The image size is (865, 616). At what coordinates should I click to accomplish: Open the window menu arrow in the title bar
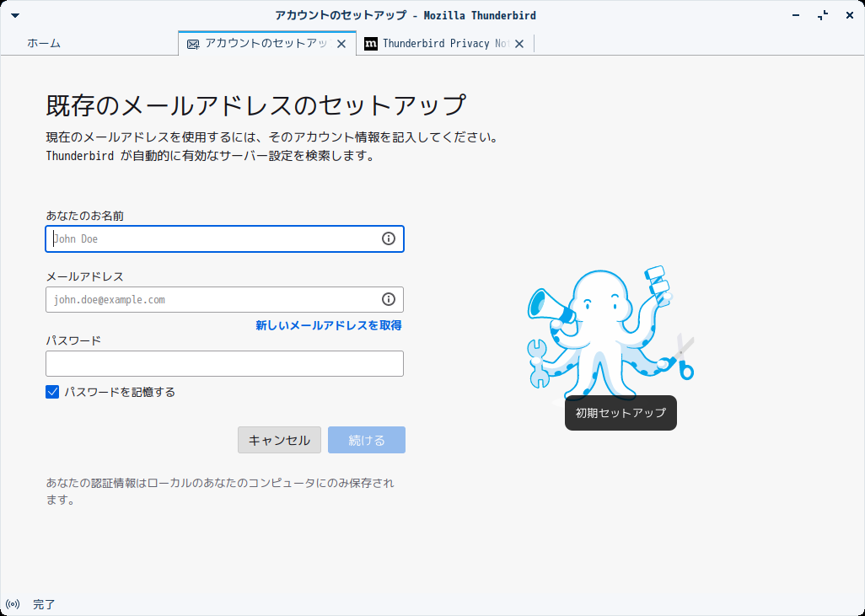point(15,15)
